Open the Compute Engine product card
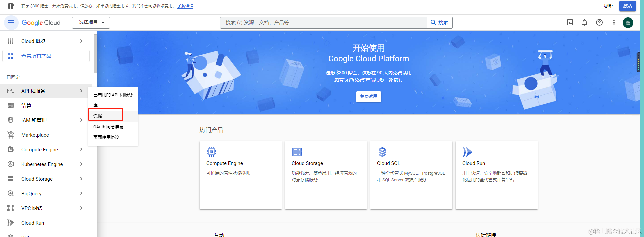 [x=241, y=175]
